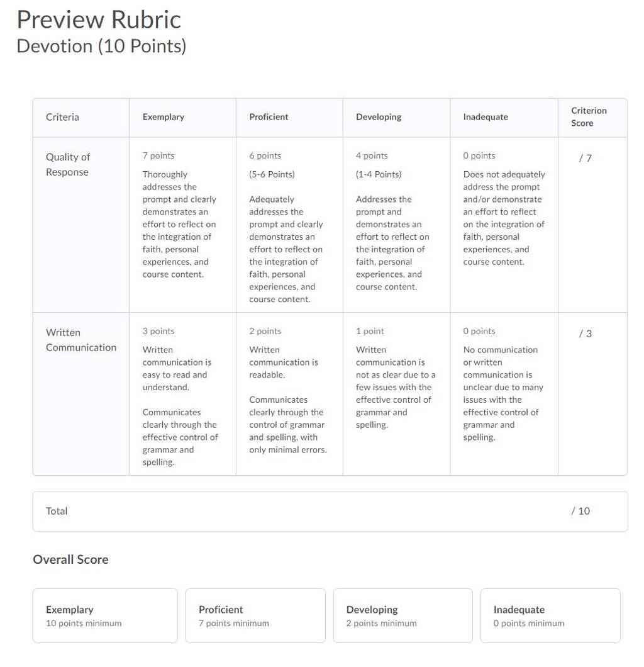Select Developing 1 point for Written Communication

click(396, 394)
